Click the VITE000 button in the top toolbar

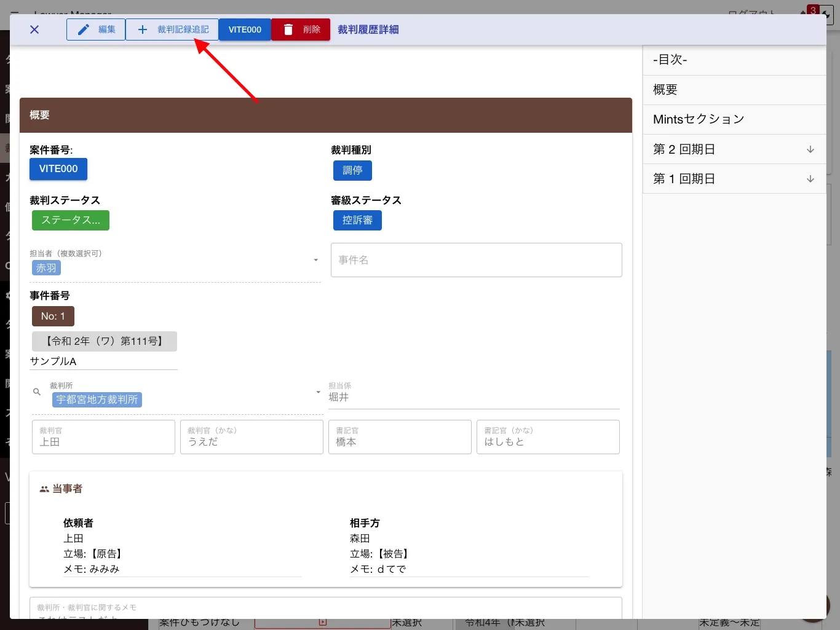245,30
